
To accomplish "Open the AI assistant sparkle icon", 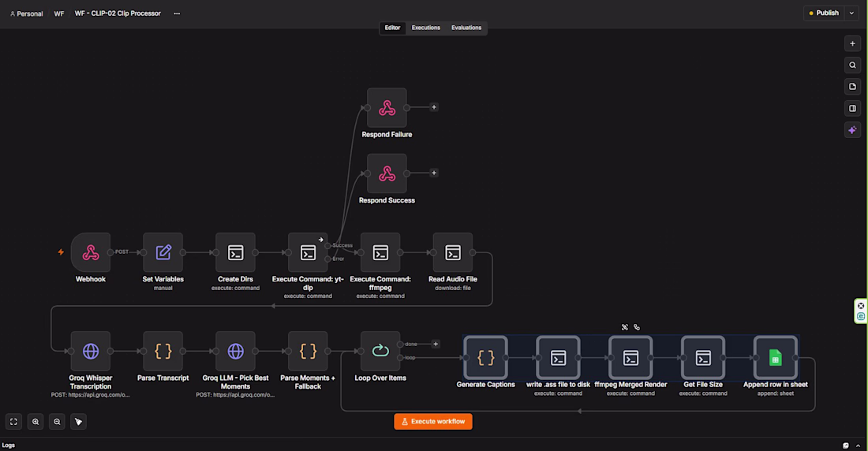I will (x=852, y=130).
